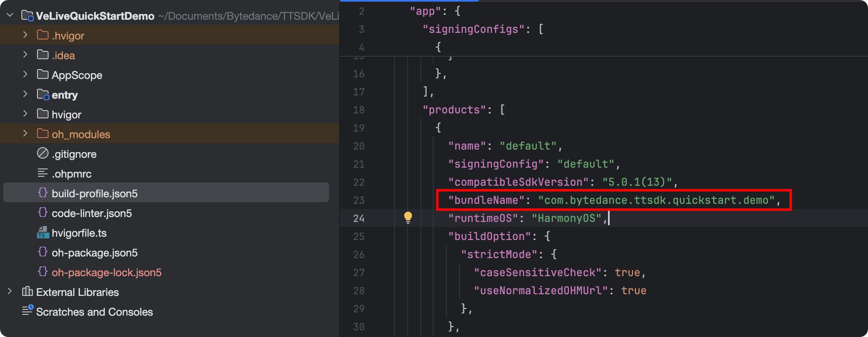Select oh-package-lock.json5 file
Image resolution: width=868 pixels, height=337 pixels.
[x=106, y=272]
